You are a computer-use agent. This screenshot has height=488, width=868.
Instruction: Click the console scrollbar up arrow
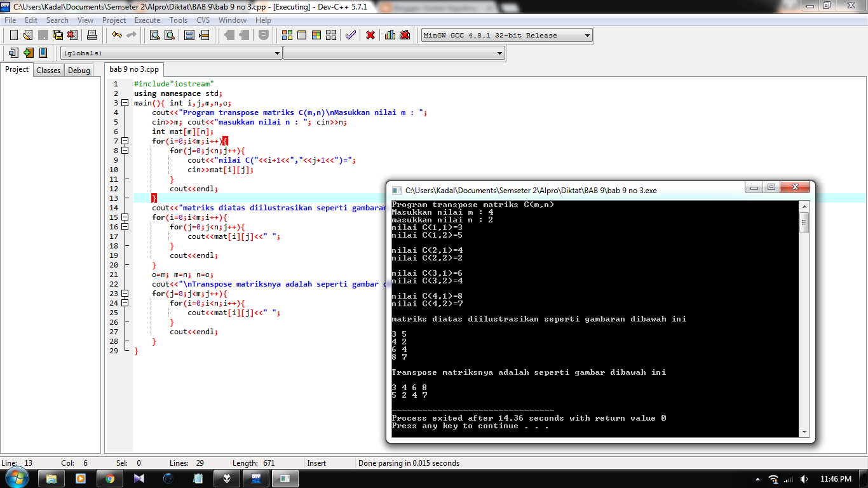point(804,207)
